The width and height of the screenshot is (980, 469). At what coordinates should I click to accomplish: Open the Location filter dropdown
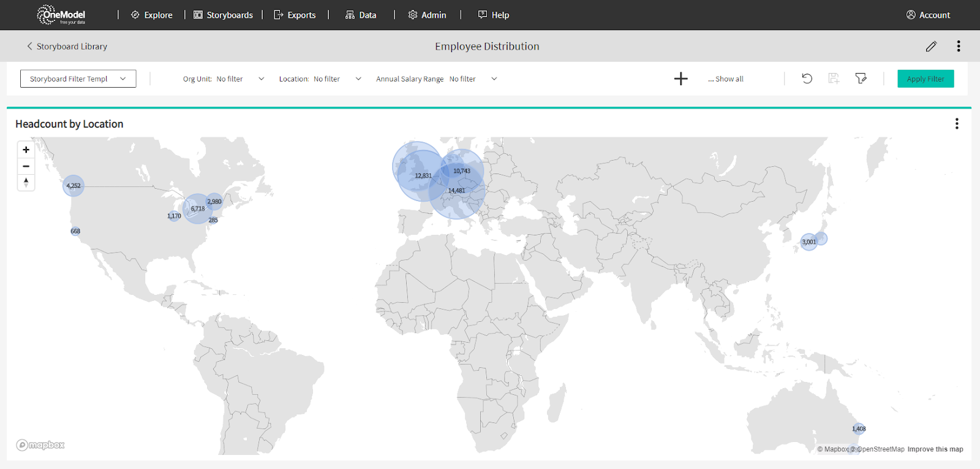pos(358,79)
